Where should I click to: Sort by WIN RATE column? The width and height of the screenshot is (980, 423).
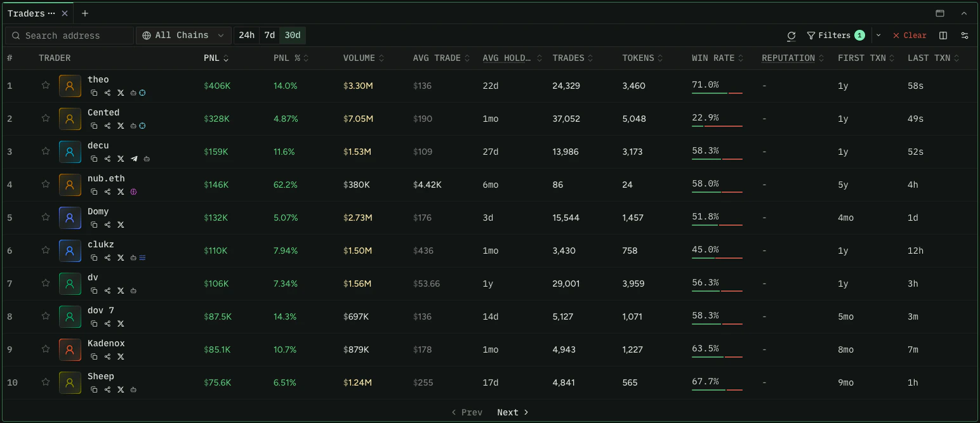tap(718, 58)
